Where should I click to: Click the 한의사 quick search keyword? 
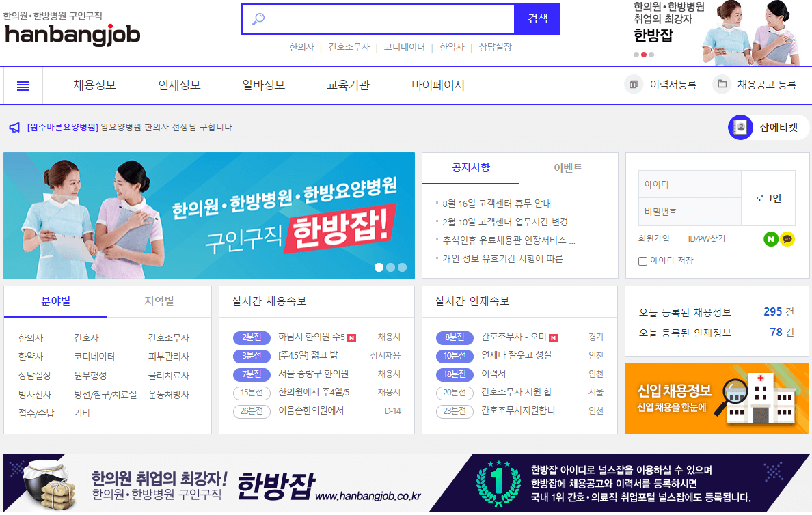(302, 47)
